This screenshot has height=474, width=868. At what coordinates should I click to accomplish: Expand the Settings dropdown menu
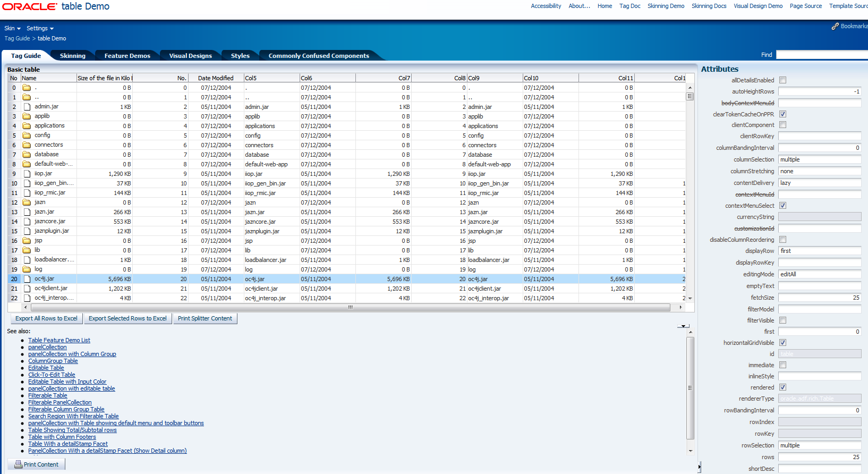[x=40, y=28]
